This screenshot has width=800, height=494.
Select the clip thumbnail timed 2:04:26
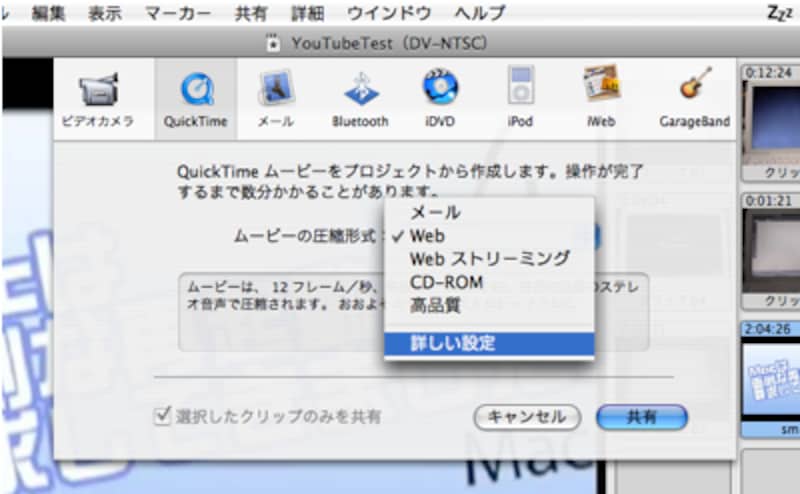click(x=770, y=379)
